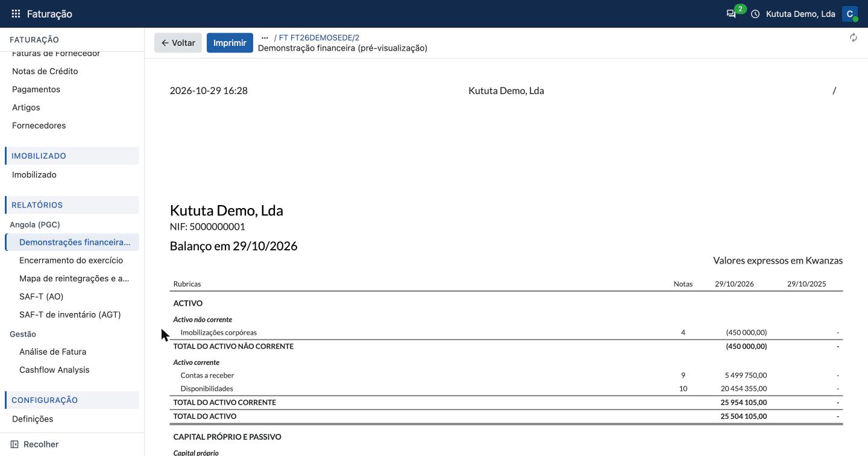Click the Balanço em 29/10/2026 heading
The image size is (868, 456).
234,246
